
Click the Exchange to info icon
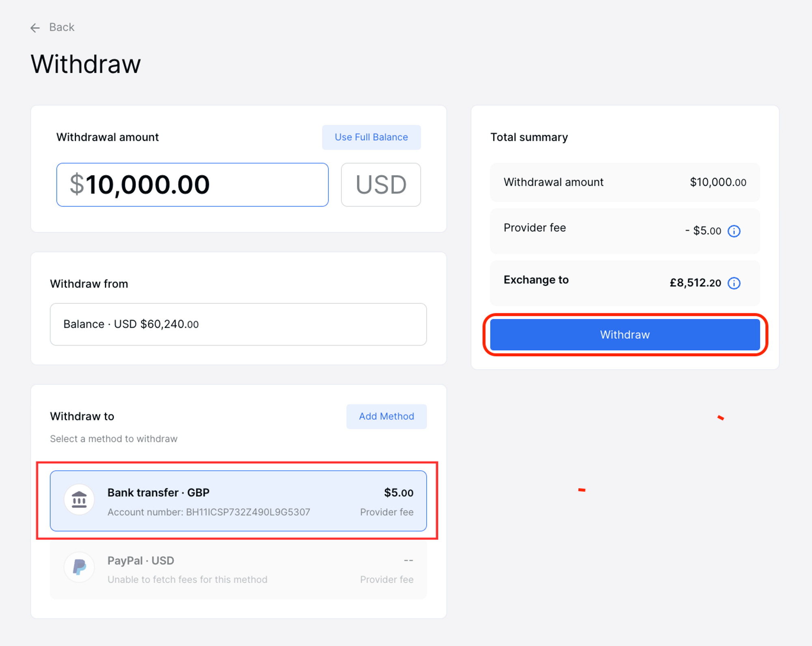point(734,283)
